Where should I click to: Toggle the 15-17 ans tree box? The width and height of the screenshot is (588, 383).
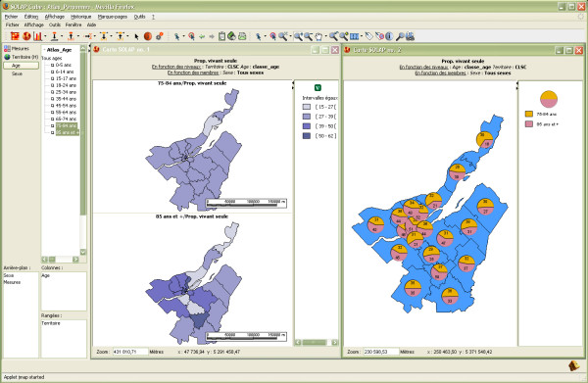point(53,78)
